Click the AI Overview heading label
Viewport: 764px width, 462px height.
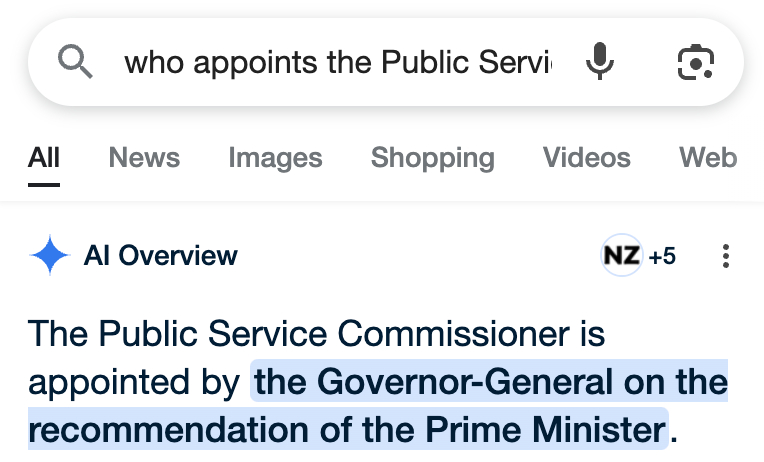click(161, 256)
